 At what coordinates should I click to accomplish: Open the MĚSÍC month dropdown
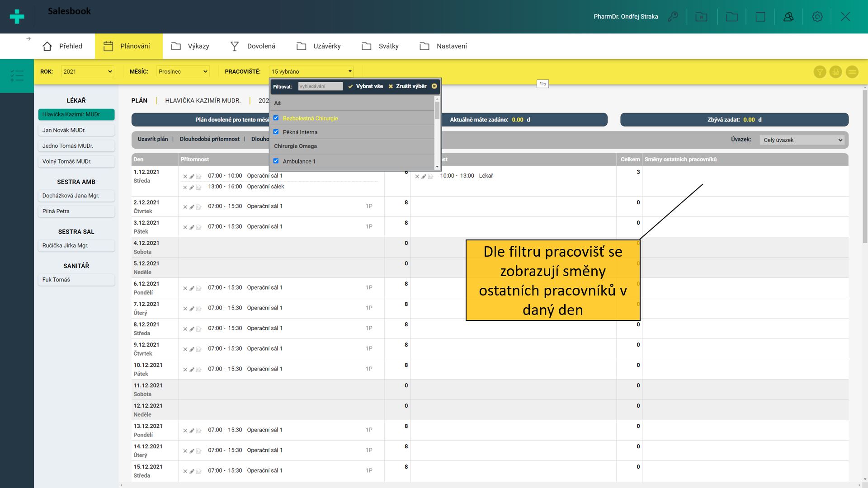click(x=183, y=71)
